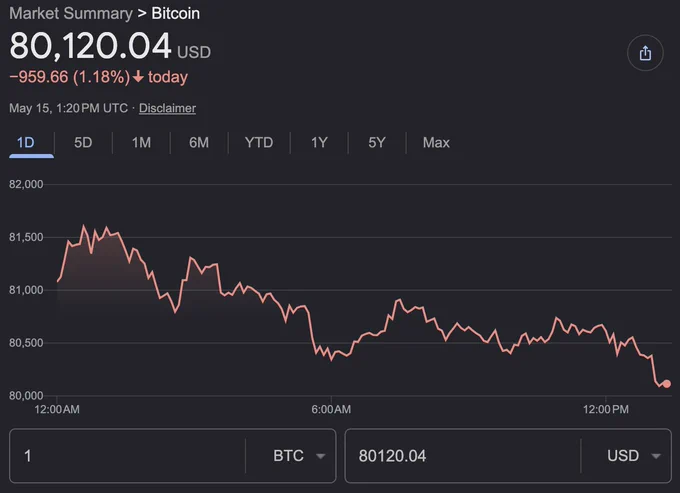Open the USD currency dropdown
The image size is (680, 493).
(634, 456)
